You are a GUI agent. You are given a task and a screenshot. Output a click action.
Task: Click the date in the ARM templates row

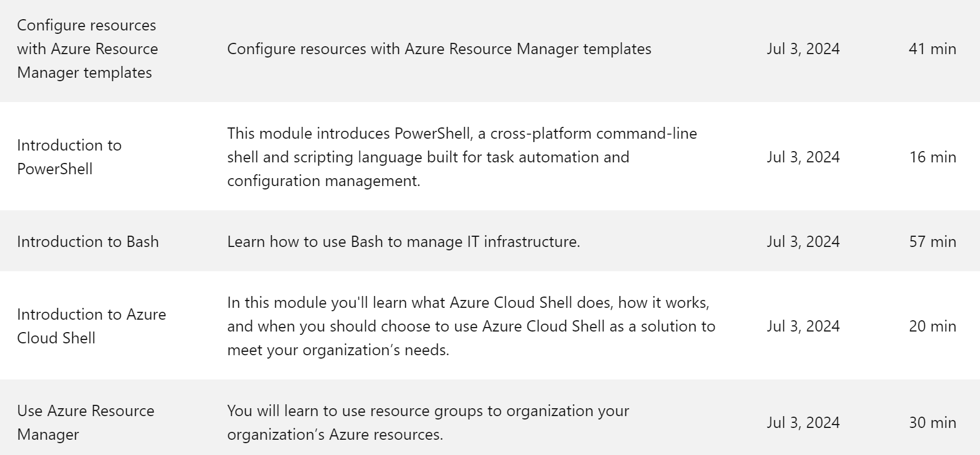click(803, 49)
